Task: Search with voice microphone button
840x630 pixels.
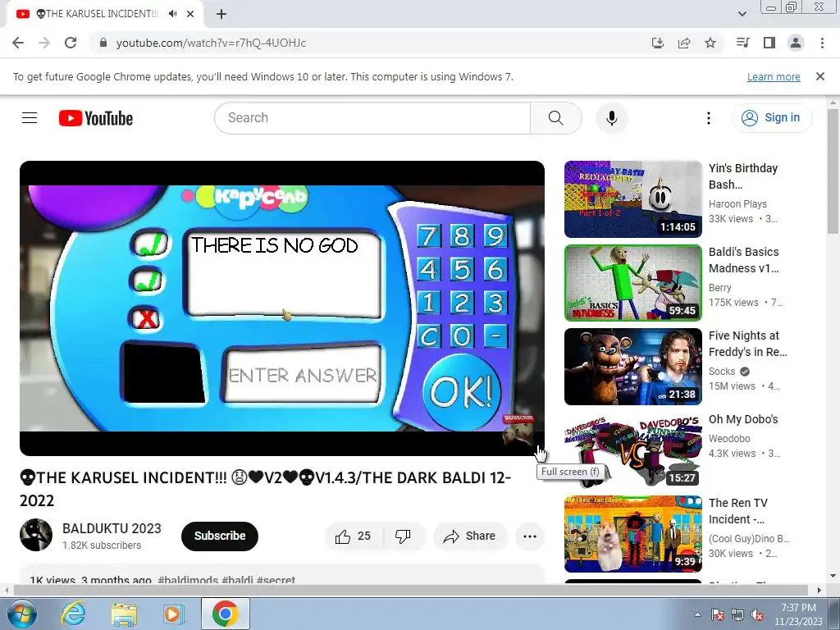Action: (612, 118)
